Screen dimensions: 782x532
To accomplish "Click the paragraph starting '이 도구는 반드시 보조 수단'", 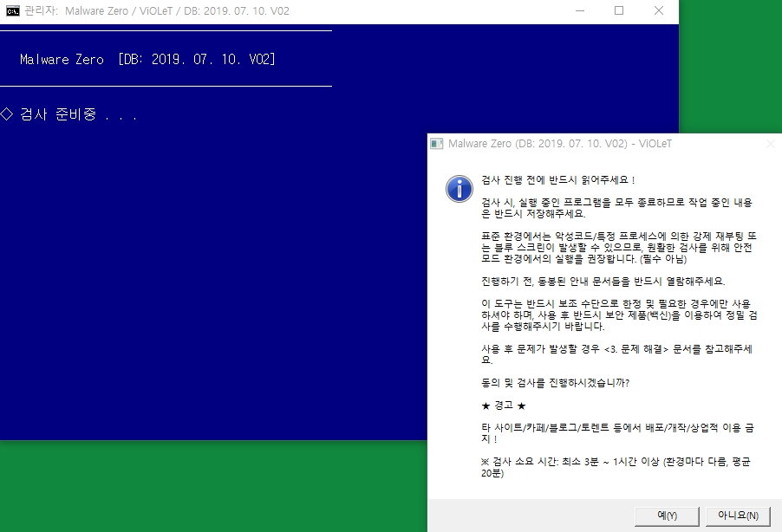I will 619,315.
